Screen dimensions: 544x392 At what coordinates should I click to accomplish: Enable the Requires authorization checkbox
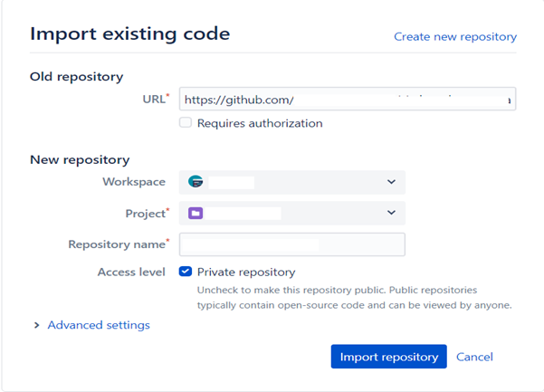click(186, 123)
